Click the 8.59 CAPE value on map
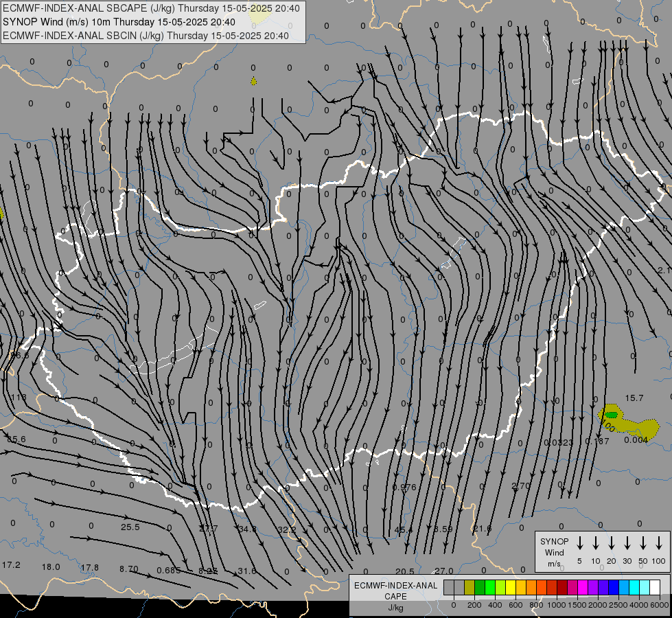The image size is (672, 618). [443, 529]
